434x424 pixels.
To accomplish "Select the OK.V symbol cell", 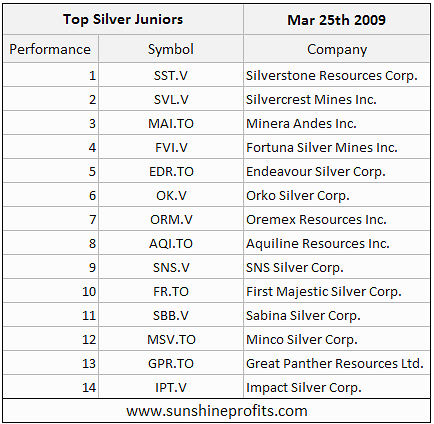I will [x=171, y=195].
